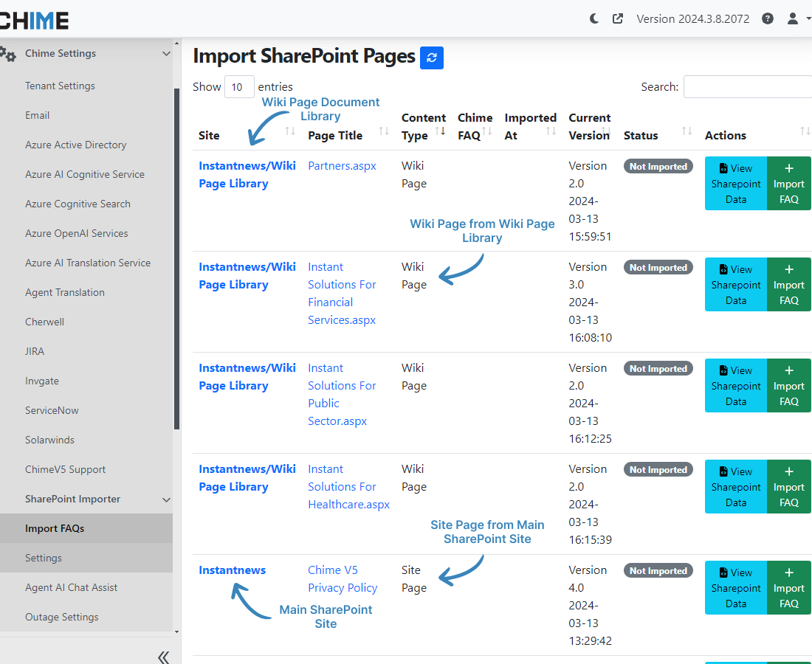Click the sidebar vertical scrollbar thumb
The width and height of the screenshot is (812, 664).
click(x=176, y=259)
